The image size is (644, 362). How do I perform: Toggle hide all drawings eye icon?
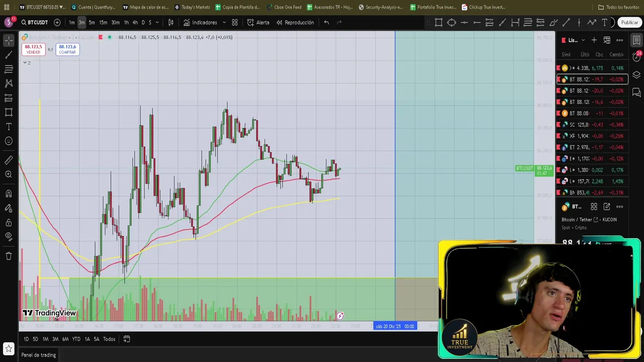point(9,237)
